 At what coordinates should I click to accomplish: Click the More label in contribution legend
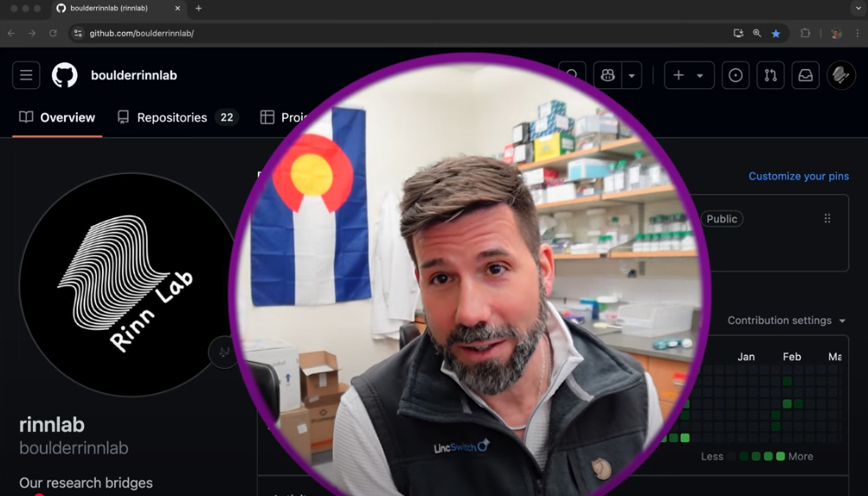pos(800,457)
